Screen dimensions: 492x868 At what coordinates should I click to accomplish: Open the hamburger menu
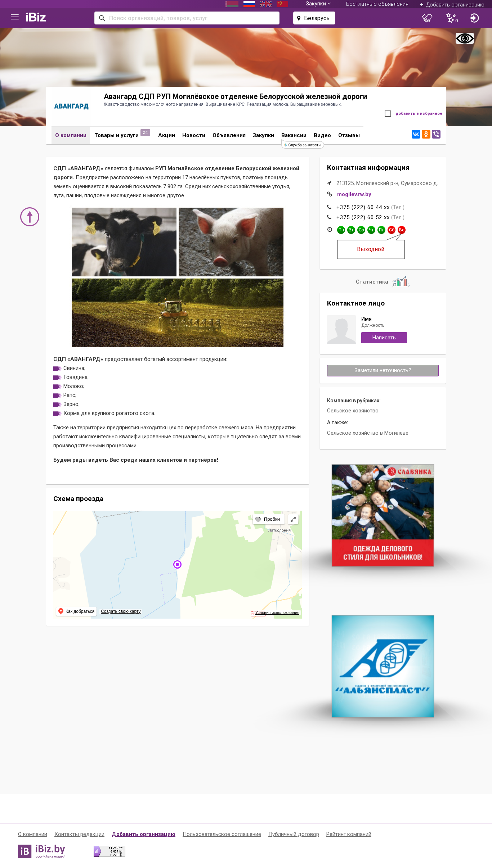click(15, 17)
